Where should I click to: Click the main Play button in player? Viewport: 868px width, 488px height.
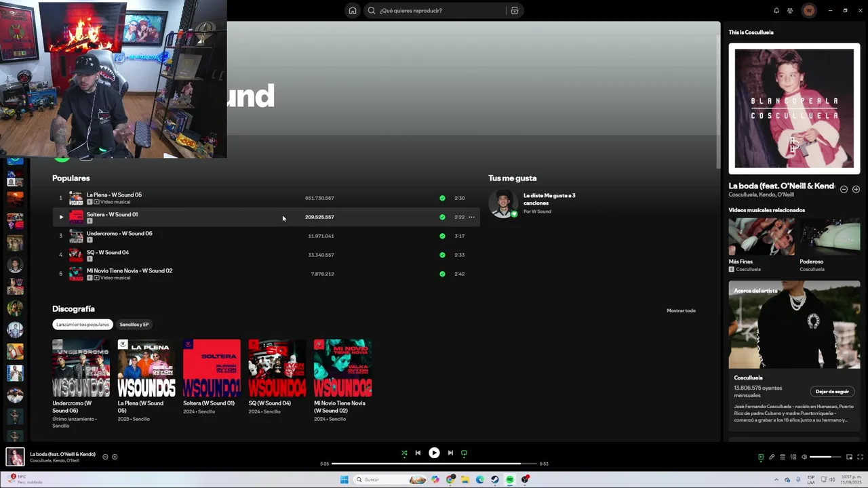pyautogui.click(x=434, y=453)
